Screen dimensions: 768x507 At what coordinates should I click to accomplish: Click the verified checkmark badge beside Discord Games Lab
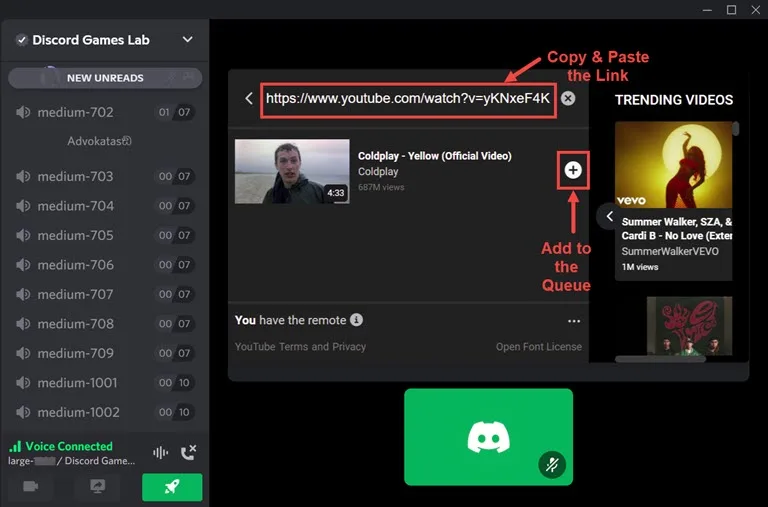(x=22, y=40)
